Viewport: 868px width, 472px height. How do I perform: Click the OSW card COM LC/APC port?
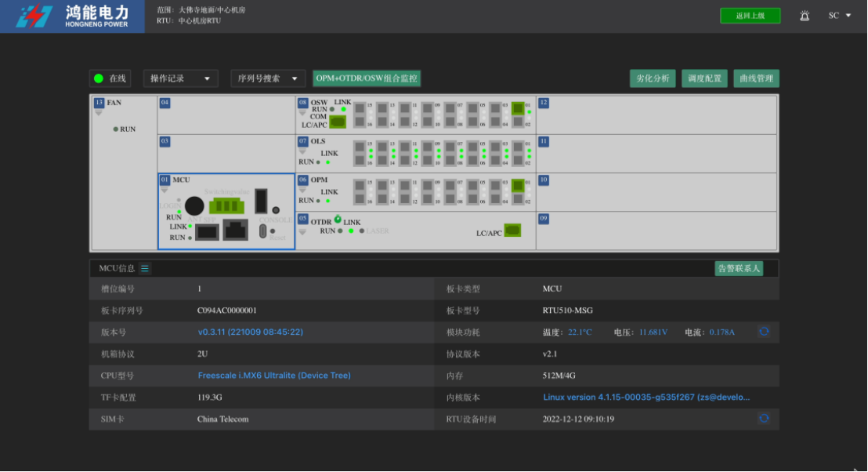338,122
